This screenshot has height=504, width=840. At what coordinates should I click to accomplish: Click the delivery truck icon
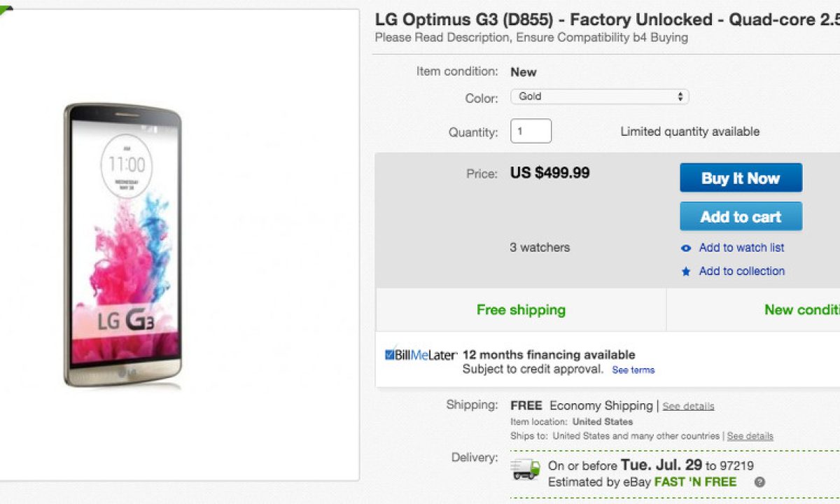526,469
